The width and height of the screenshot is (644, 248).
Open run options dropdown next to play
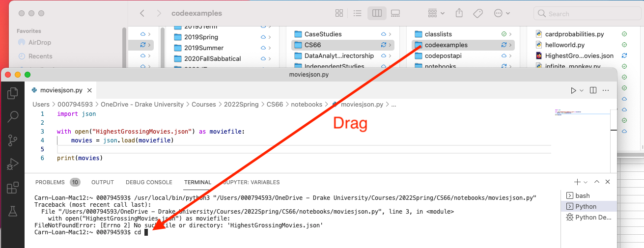582,91
